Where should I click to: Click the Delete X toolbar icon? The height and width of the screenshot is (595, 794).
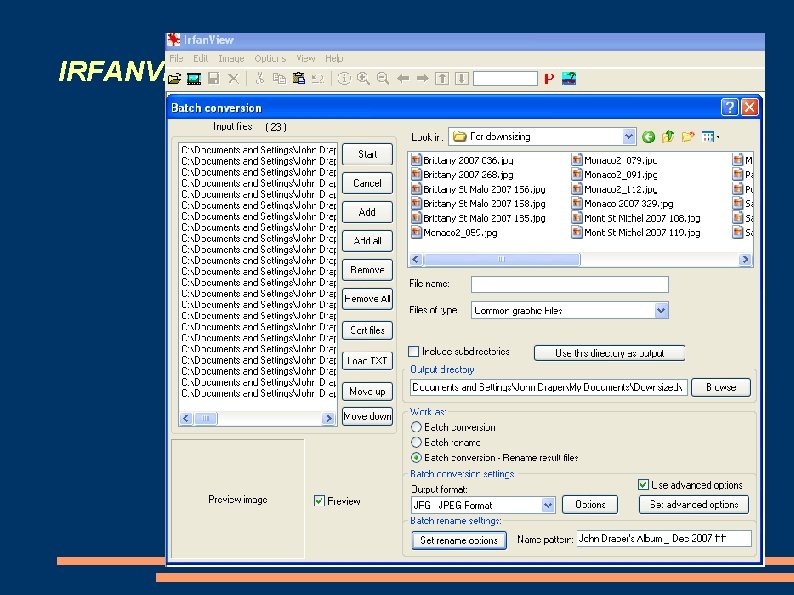(x=233, y=78)
